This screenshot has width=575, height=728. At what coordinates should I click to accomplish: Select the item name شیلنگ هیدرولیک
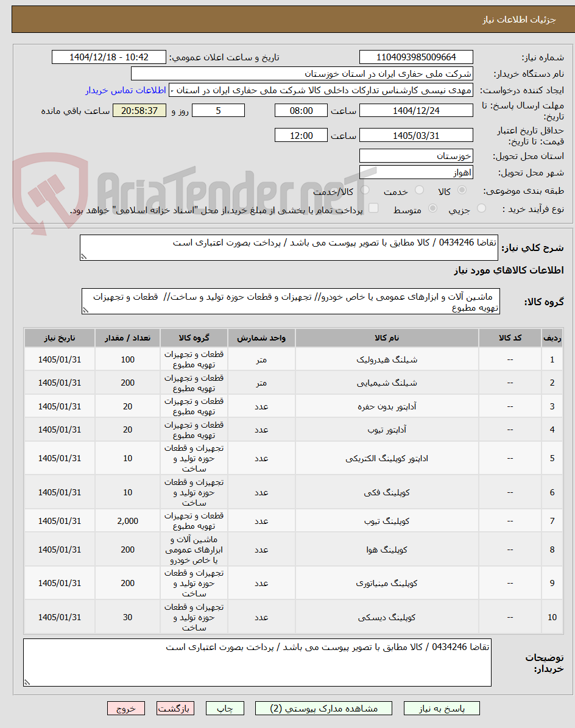pyautogui.click(x=387, y=359)
